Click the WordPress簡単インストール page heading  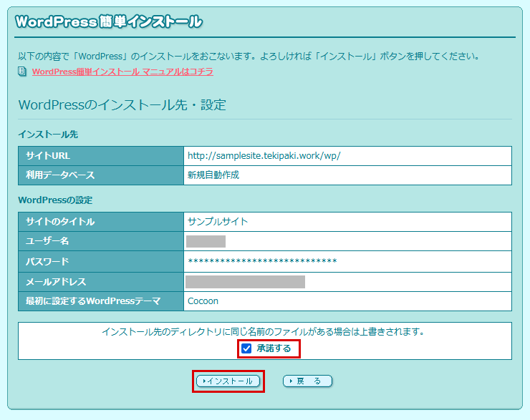click(109, 22)
